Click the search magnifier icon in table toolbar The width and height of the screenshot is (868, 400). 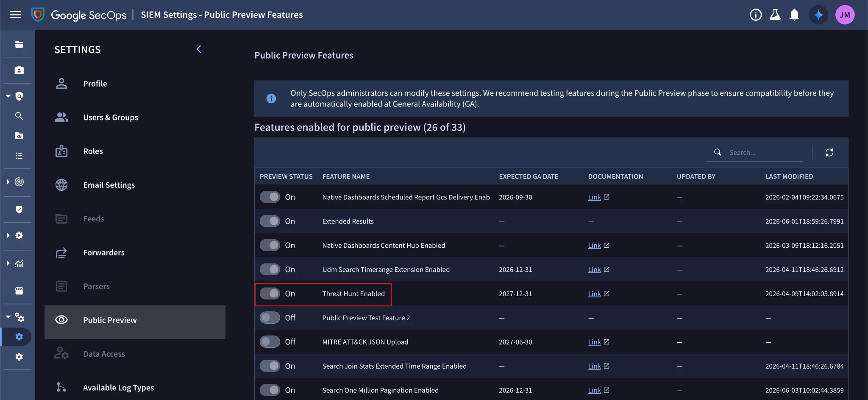[718, 152]
